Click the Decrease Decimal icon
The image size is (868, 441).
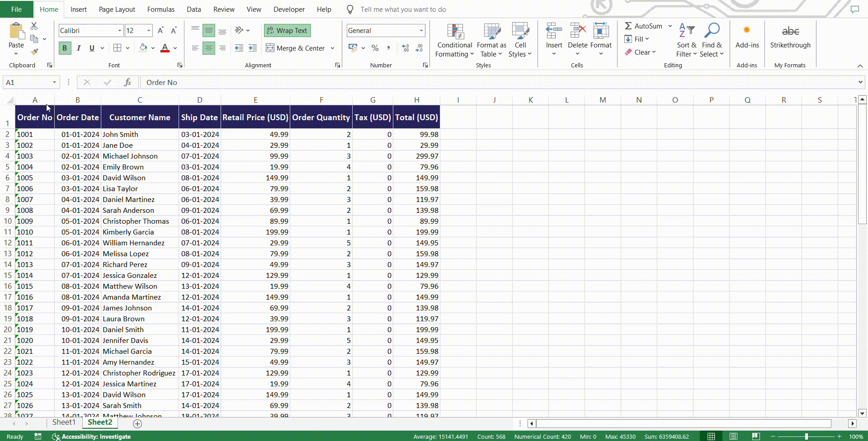[x=419, y=48]
